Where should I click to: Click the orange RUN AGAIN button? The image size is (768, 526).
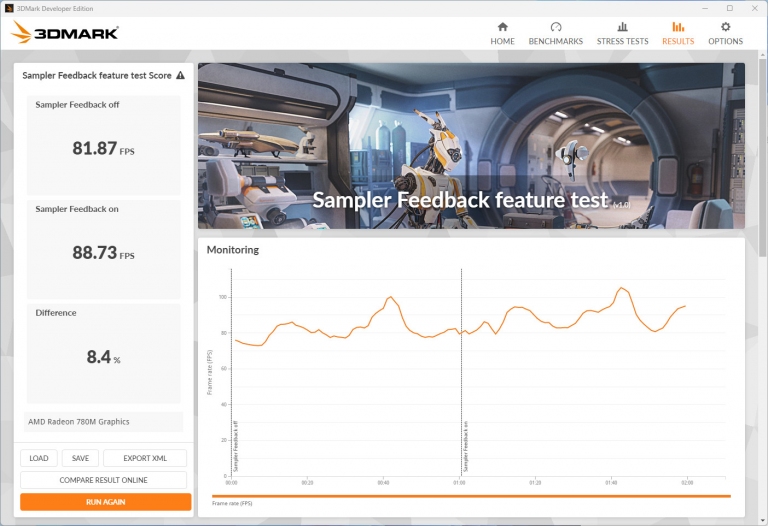pos(105,502)
